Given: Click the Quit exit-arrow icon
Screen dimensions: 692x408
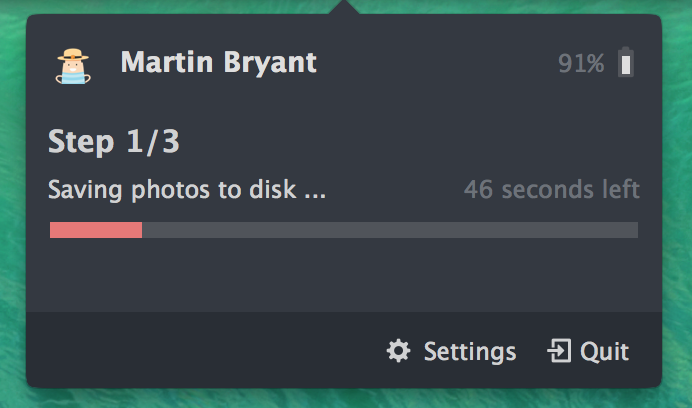Looking at the screenshot, I should click(x=559, y=351).
